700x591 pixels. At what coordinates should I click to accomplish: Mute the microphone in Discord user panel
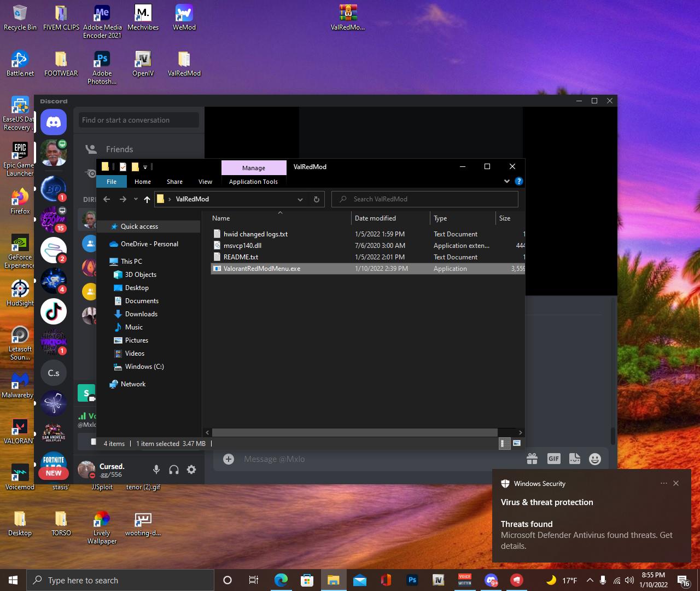[156, 470]
